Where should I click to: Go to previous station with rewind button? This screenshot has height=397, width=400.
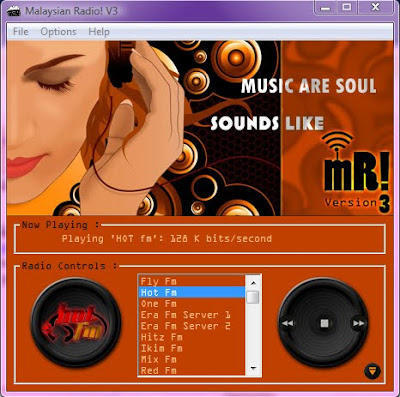coord(288,323)
